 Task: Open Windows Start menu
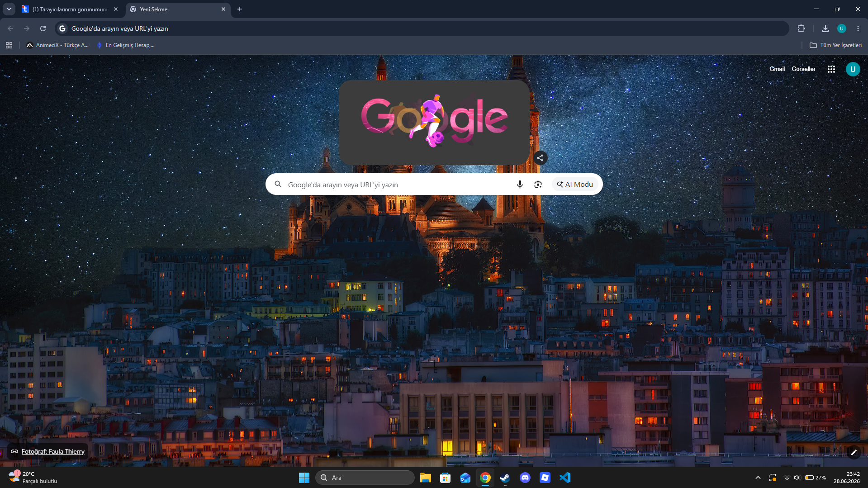coord(304,478)
